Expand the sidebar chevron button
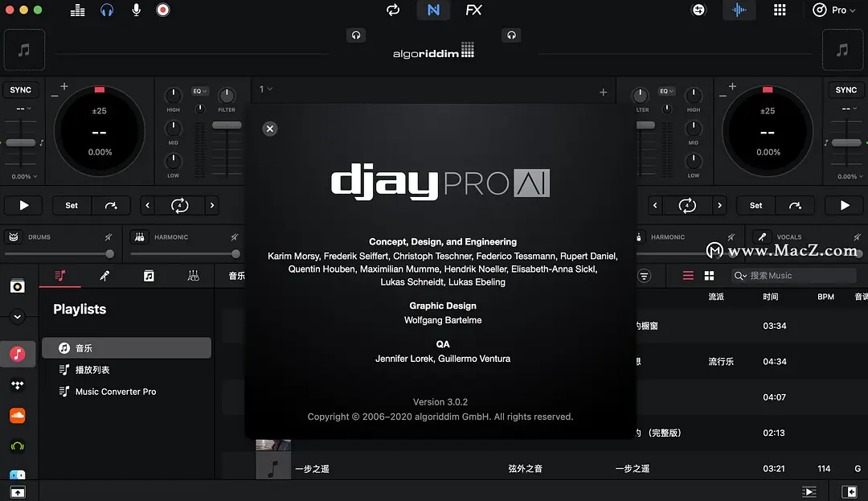The image size is (868, 501). tap(17, 317)
